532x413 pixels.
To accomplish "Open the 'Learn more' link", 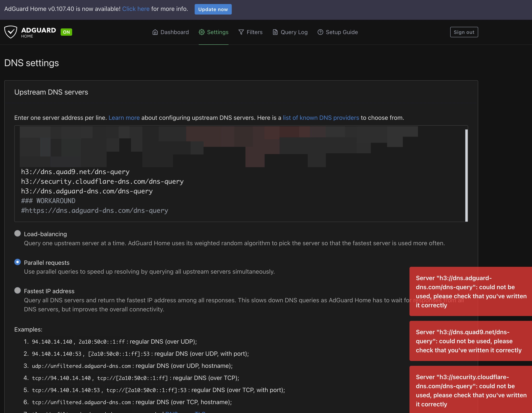I will point(124,118).
